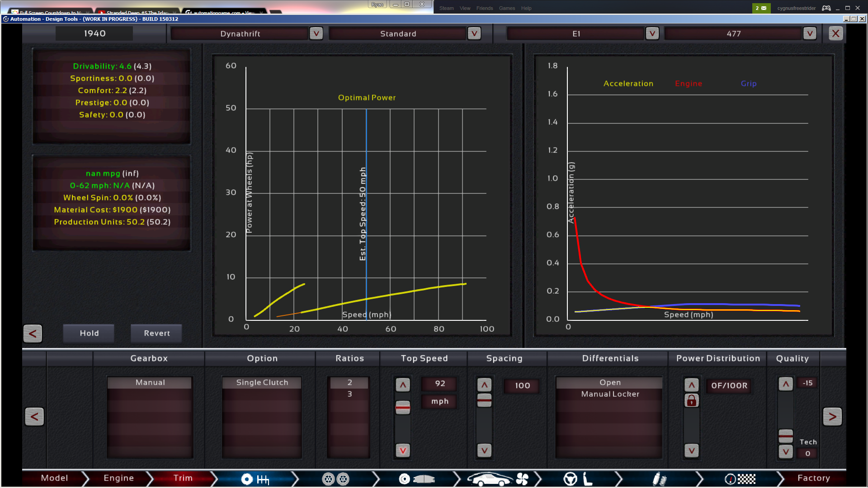Decrease gear spacing with down arrow
The width and height of the screenshot is (868, 488).
coord(484,450)
